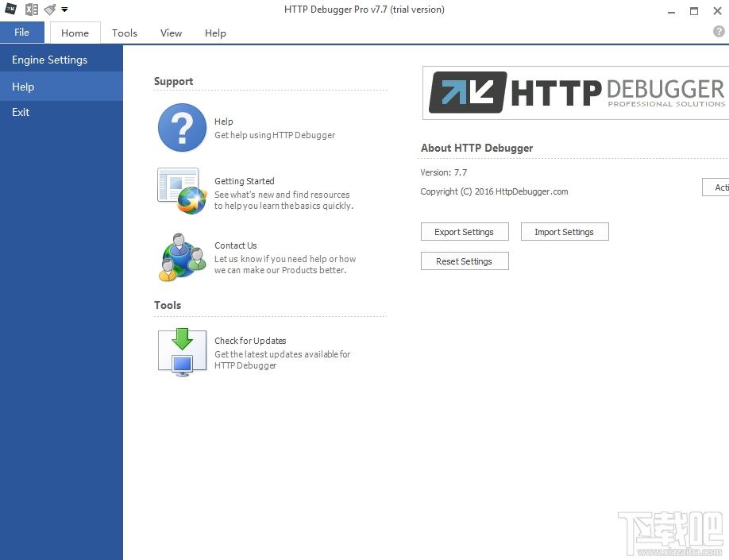Click the 'Version: 7.7' text
Image resolution: width=729 pixels, height=560 pixels.
(444, 172)
